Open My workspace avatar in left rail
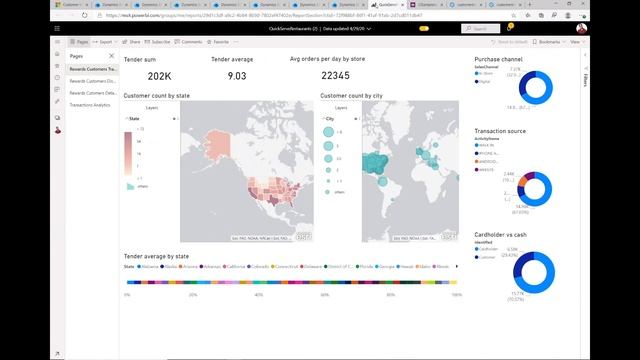Viewport: 640px width, 360px height. 58,130
